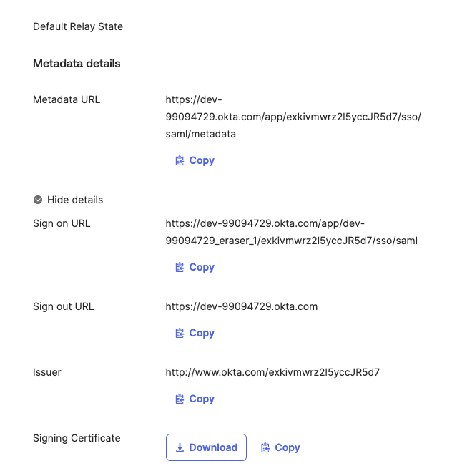The height and width of the screenshot is (476, 457).
Task: Click the clipboard icon under Sign on URL
Action: pyautogui.click(x=180, y=267)
